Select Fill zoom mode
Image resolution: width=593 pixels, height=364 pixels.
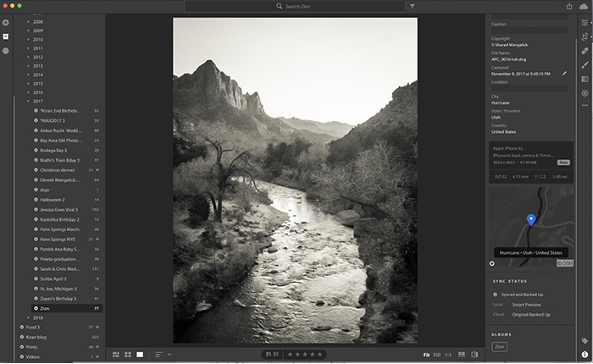[437, 355]
